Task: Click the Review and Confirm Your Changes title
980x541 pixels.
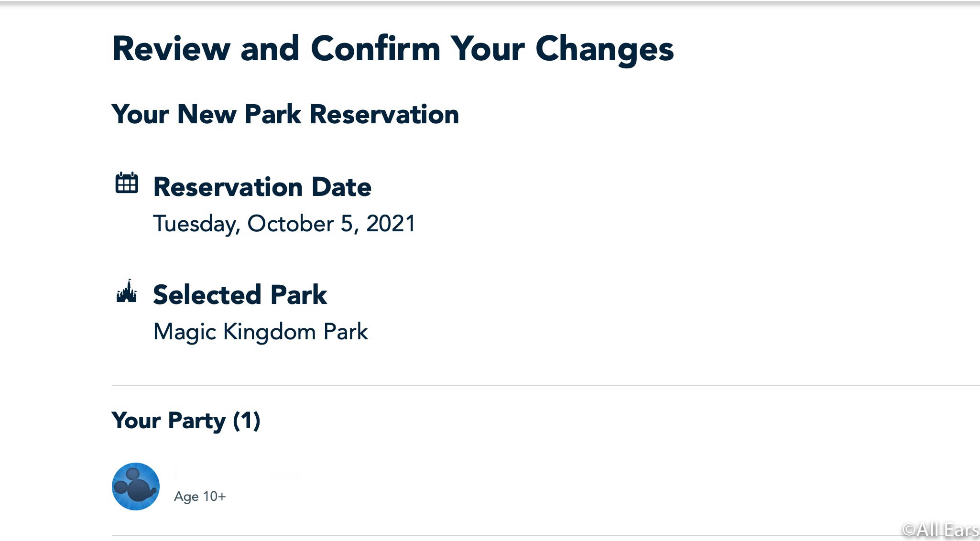Action: [x=393, y=49]
